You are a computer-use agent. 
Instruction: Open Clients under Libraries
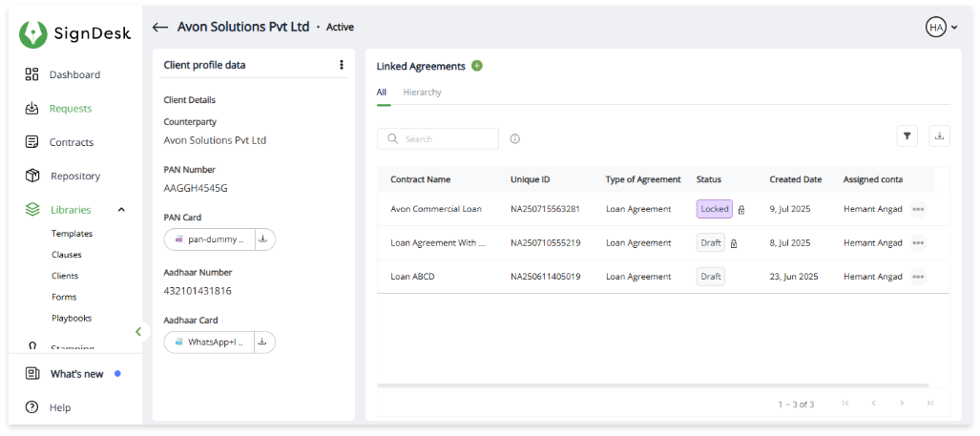point(65,276)
